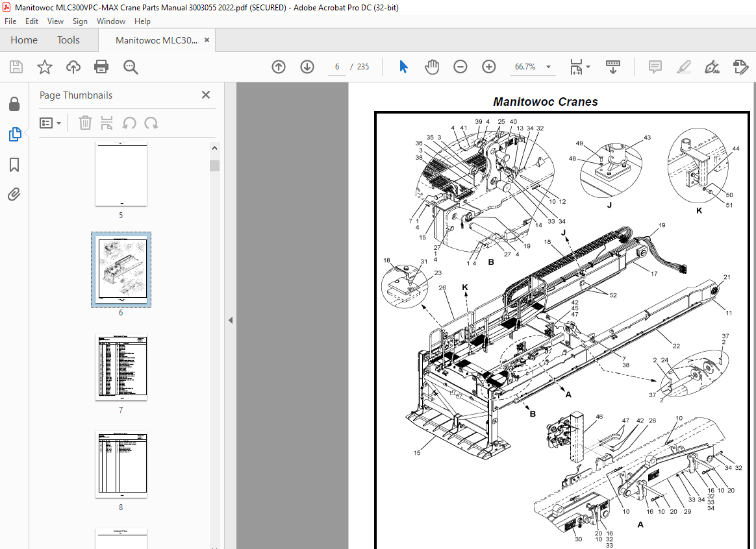
Task: Toggle the Page Thumbnails sidebar icon
Action: pos(14,134)
